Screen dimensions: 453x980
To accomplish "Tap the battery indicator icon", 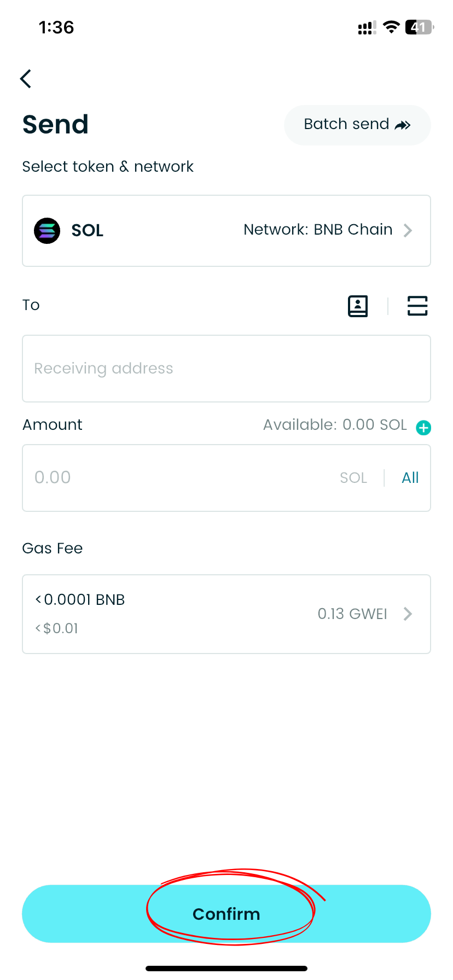I will click(419, 27).
